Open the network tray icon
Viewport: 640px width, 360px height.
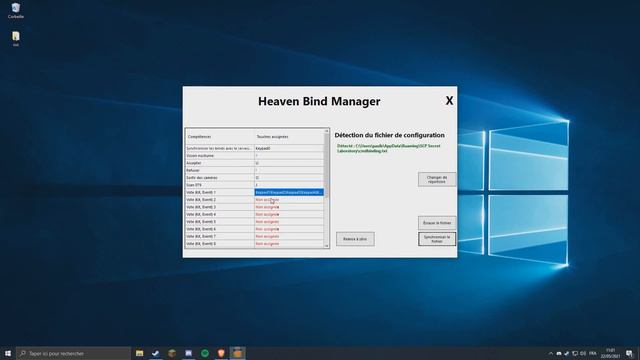[x=575, y=353]
